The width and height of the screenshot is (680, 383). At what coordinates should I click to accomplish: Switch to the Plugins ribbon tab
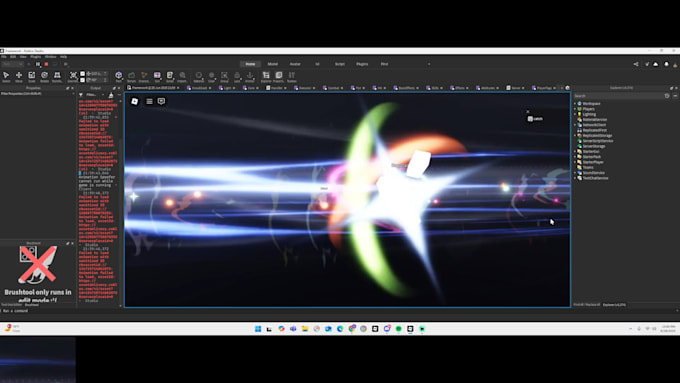(x=362, y=64)
